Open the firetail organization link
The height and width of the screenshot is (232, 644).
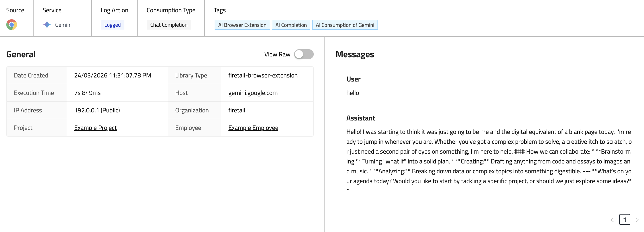point(237,110)
